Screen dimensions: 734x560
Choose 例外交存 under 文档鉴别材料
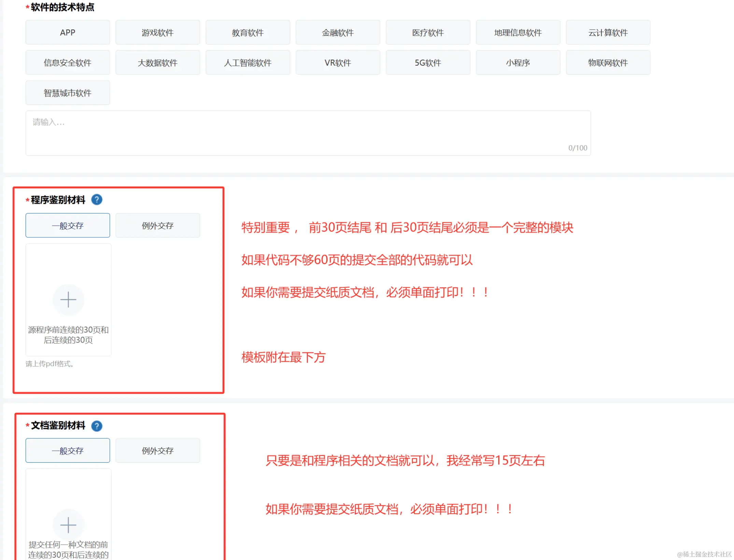pyautogui.click(x=157, y=450)
